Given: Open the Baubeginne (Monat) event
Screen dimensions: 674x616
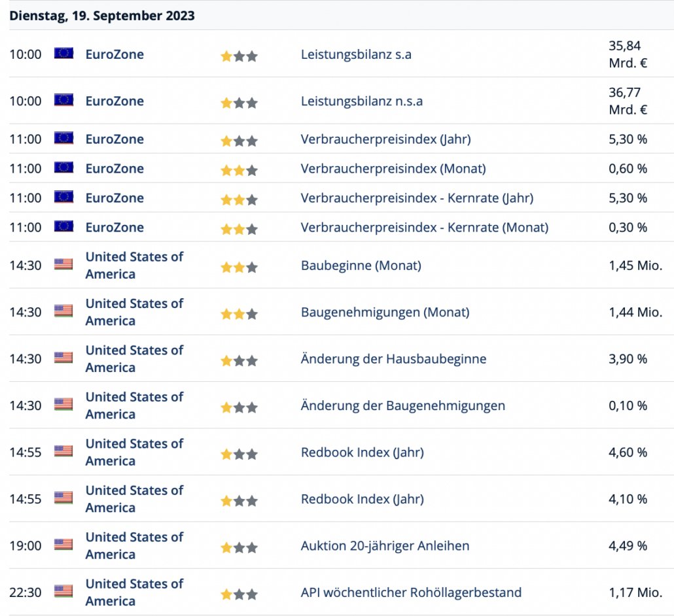Looking at the screenshot, I should [x=361, y=265].
